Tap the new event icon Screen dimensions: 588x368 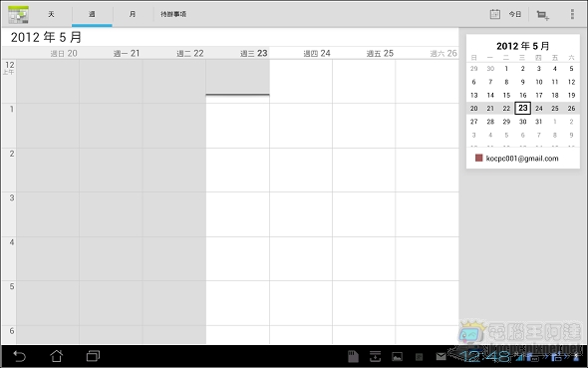(542, 15)
